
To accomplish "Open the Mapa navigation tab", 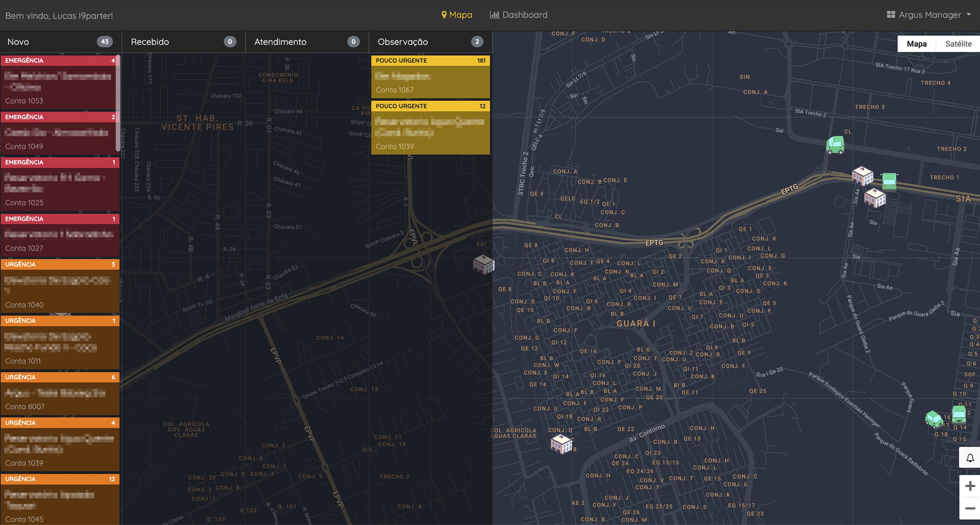I will tap(456, 15).
